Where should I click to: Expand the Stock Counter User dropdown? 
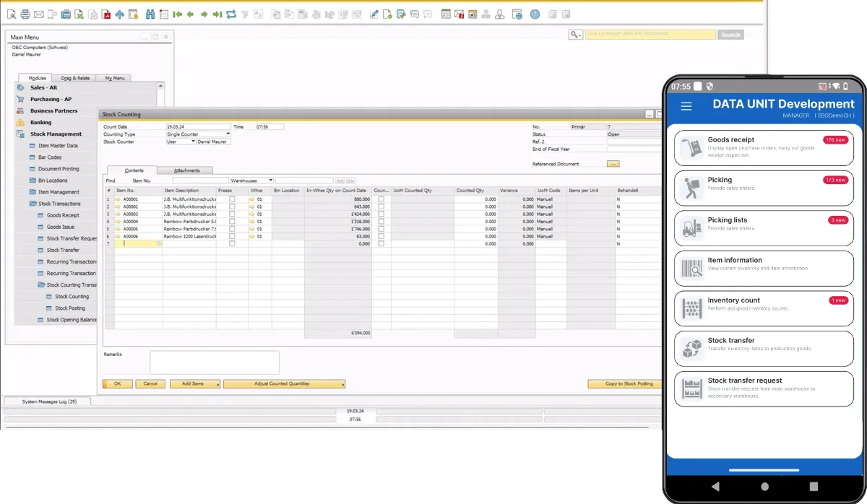193,142
